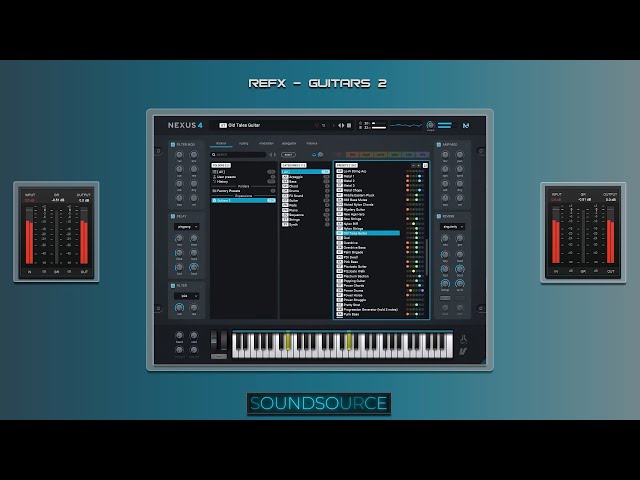The height and width of the screenshot is (480, 640).
Task: Favorite the preset with the heart icon
Action: point(316,125)
